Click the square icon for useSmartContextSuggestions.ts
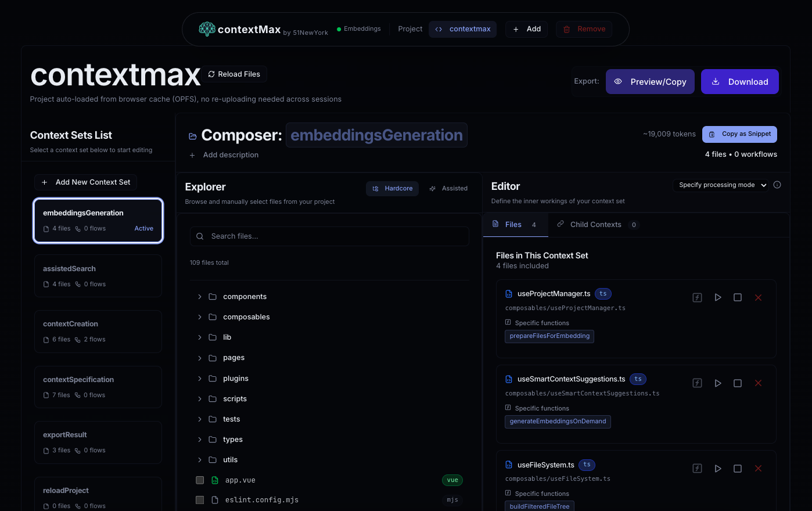Viewport: 812px width, 511px height. point(738,383)
